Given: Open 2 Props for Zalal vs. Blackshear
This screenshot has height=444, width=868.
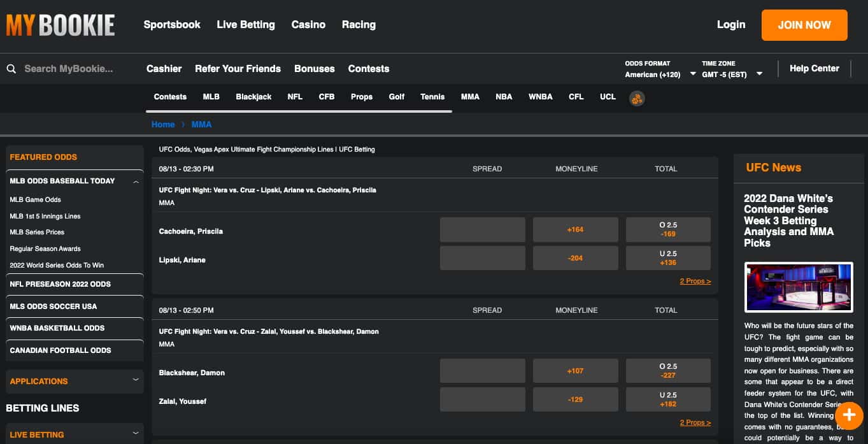Looking at the screenshot, I should tap(695, 422).
